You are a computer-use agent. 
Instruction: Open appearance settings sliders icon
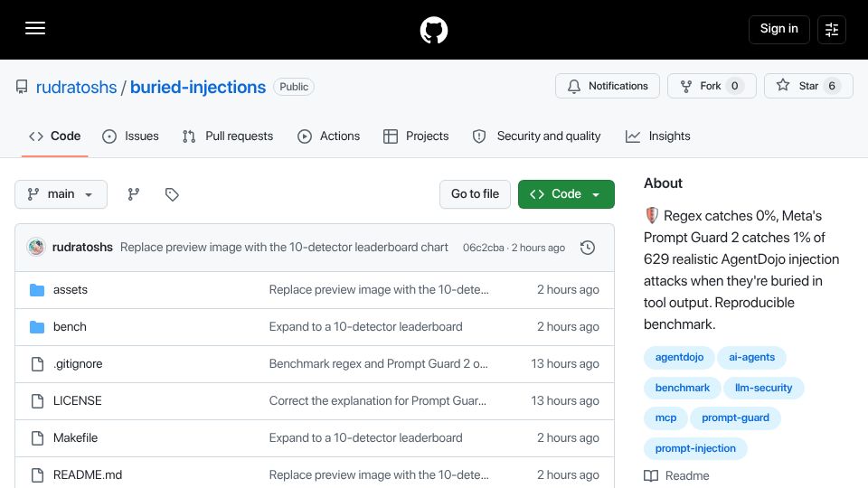pos(832,29)
